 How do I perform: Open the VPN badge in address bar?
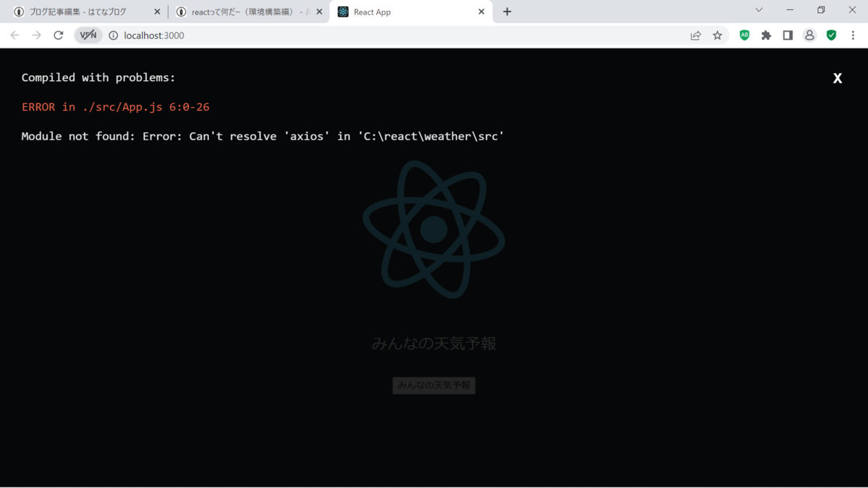(x=88, y=35)
